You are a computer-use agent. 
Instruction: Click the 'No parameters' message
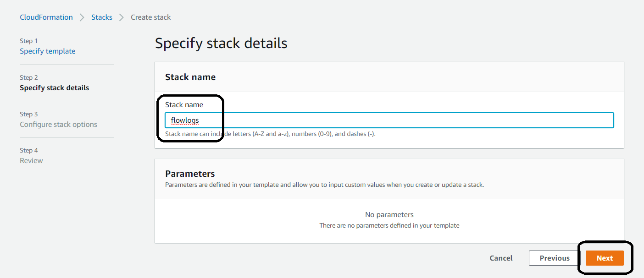tap(389, 215)
